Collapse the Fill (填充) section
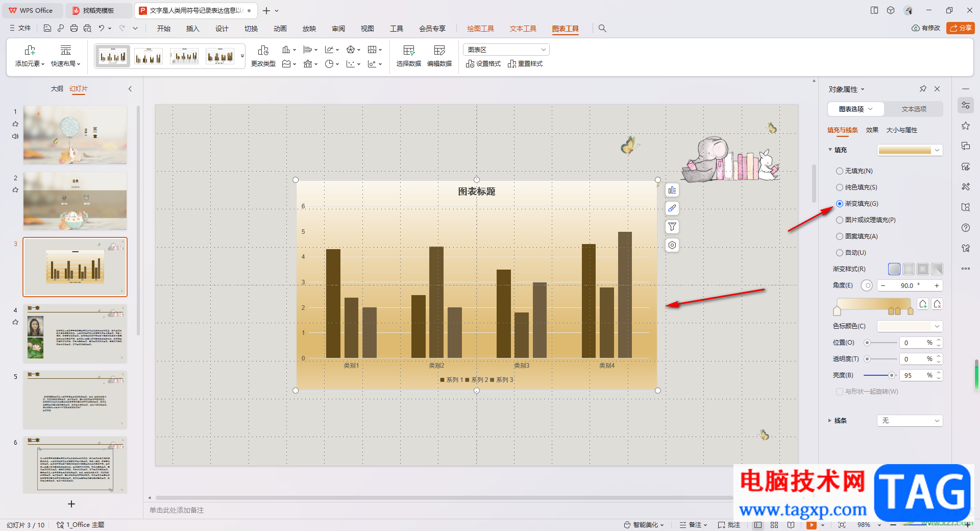Viewport: 980px width, 531px height. coord(830,150)
